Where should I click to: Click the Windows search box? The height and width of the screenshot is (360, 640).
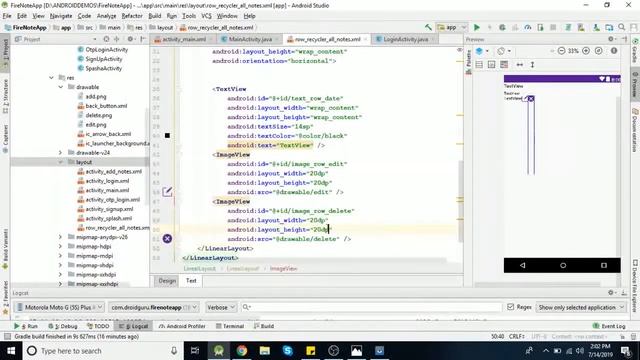(x=102, y=351)
